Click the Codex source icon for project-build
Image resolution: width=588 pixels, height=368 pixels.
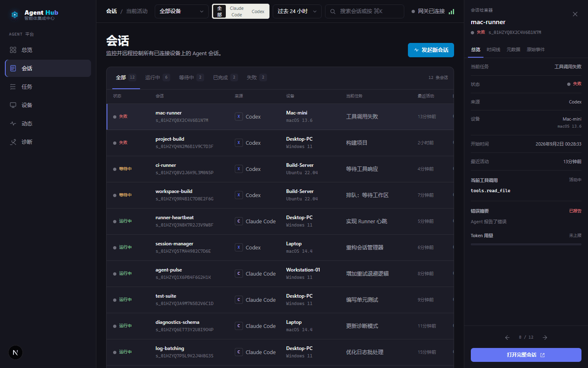[239, 143]
